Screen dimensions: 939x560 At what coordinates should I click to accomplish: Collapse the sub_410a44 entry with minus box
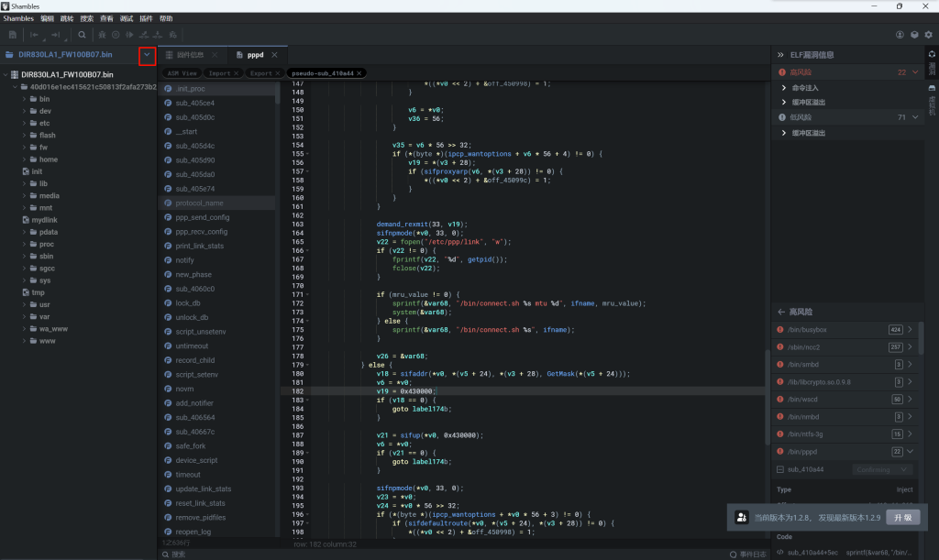point(779,470)
